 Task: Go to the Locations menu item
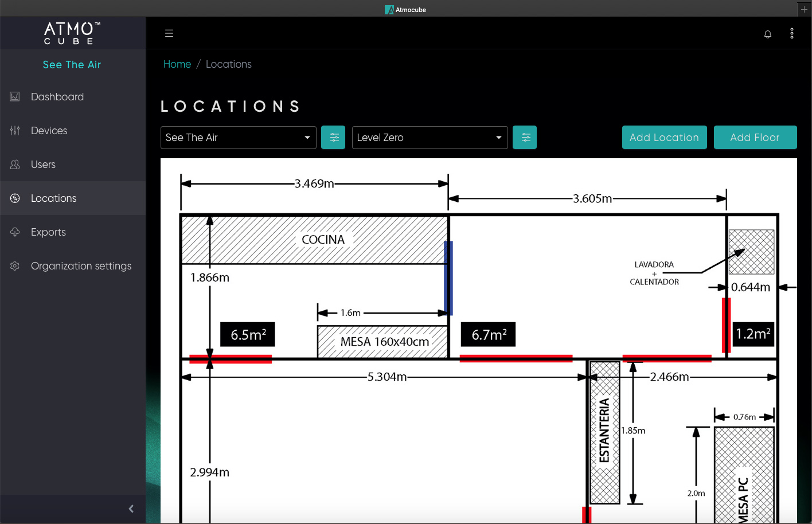53,198
